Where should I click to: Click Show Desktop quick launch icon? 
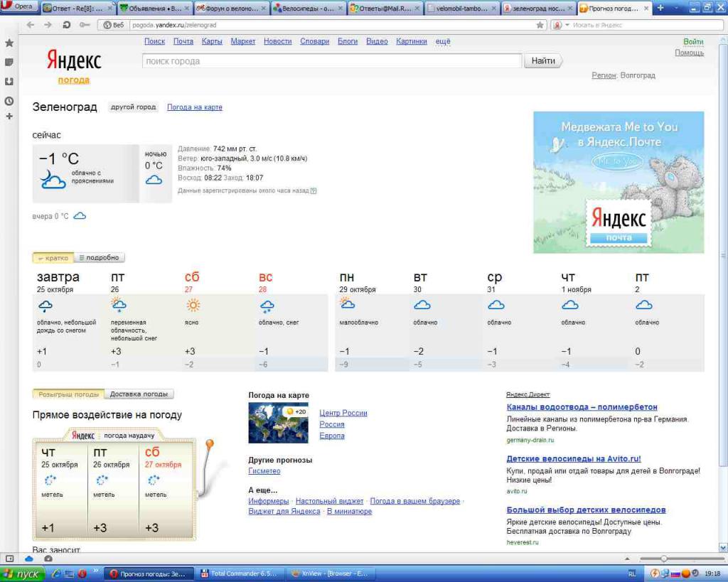[x=70, y=574]
